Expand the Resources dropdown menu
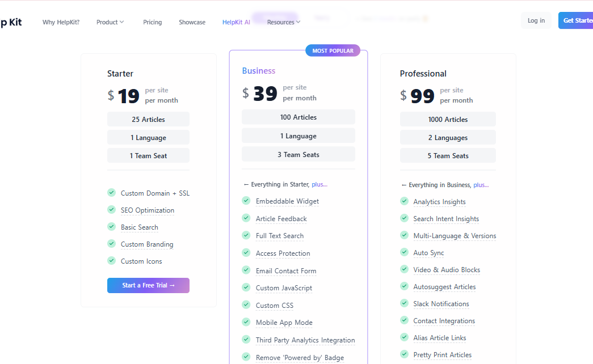 (x=284, y=22)
